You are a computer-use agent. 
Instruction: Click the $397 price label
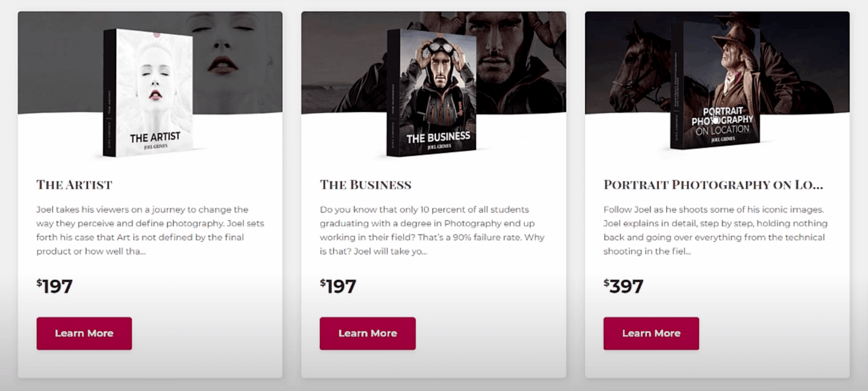click(x=624, y=286)
